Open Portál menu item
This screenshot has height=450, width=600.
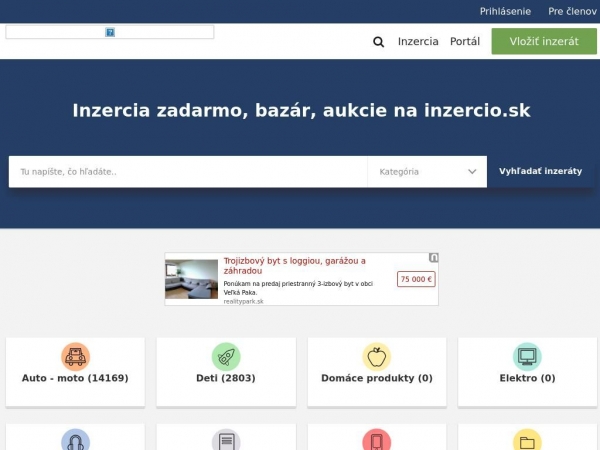click(x=465, y=41)
